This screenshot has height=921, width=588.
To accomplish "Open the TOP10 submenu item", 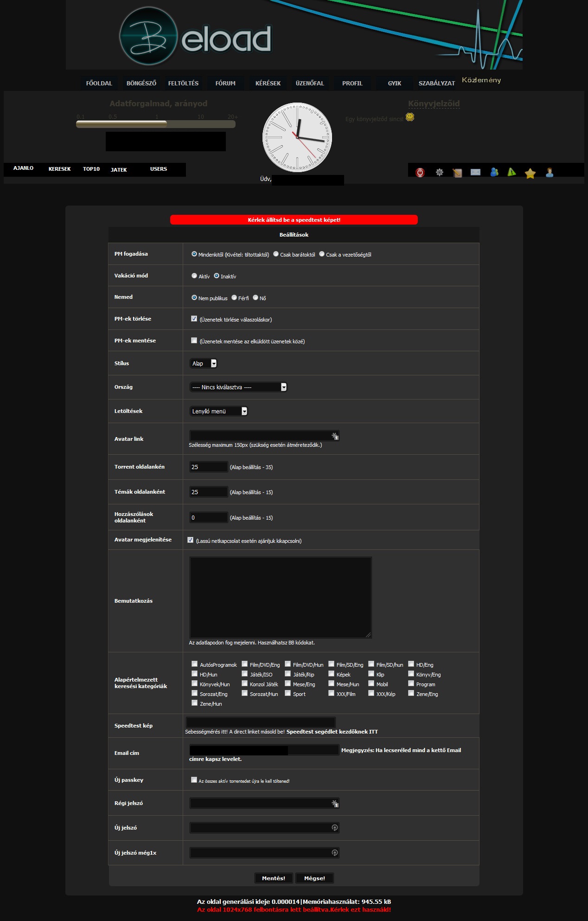I will 91,169.
